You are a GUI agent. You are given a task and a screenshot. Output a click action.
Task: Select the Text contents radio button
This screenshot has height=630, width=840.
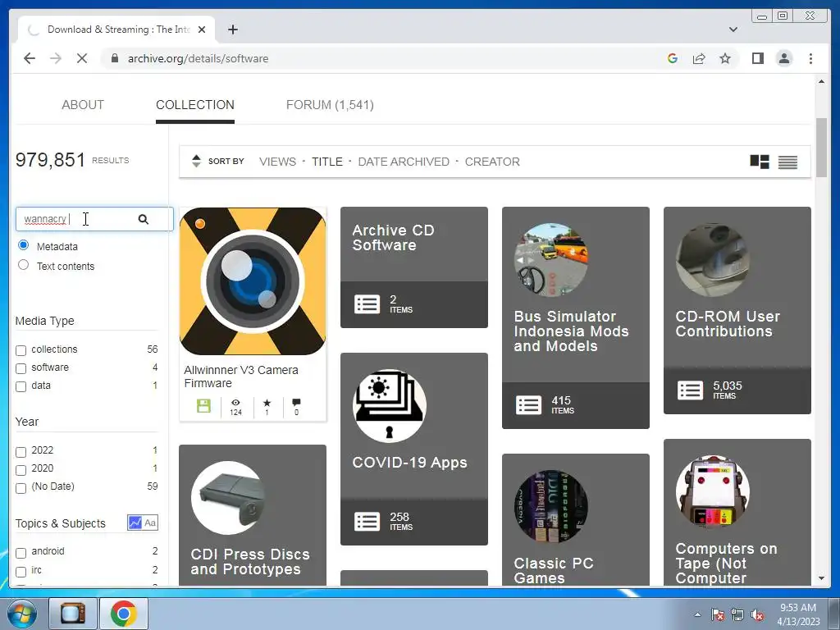pyautogui.click(x=23, y=265)
